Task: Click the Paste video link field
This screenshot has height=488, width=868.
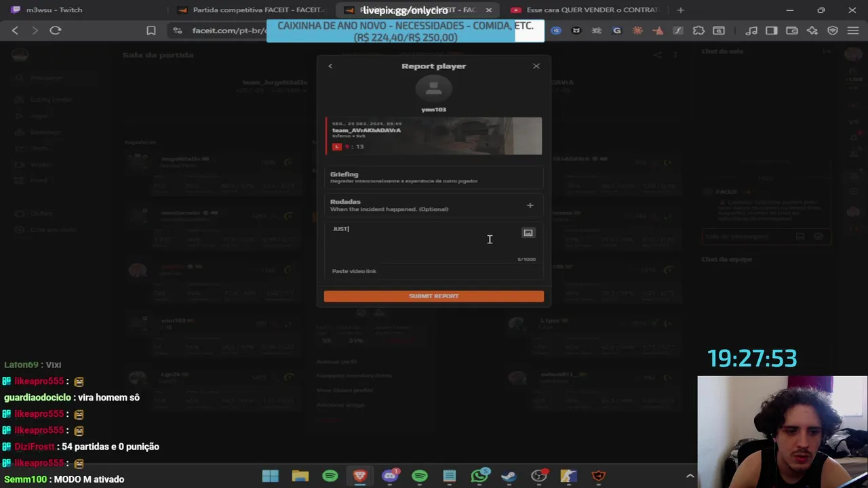Action: point(433,271)
